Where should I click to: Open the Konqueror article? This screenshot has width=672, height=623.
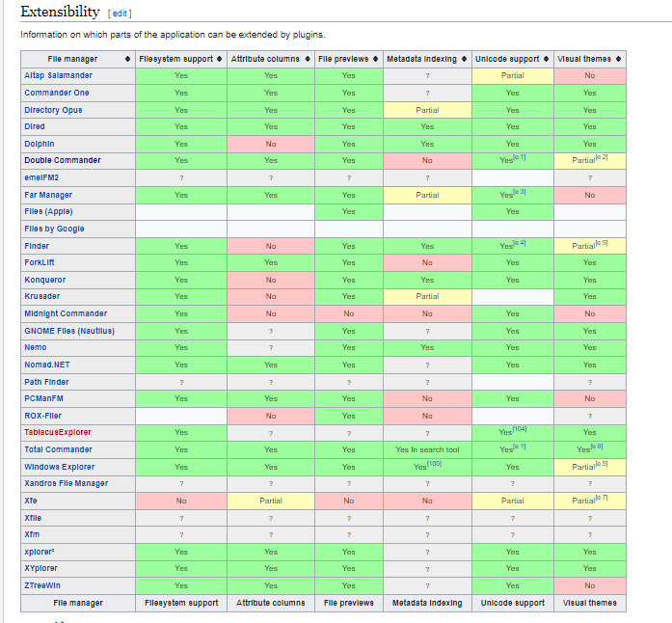[x=45, y=280]
